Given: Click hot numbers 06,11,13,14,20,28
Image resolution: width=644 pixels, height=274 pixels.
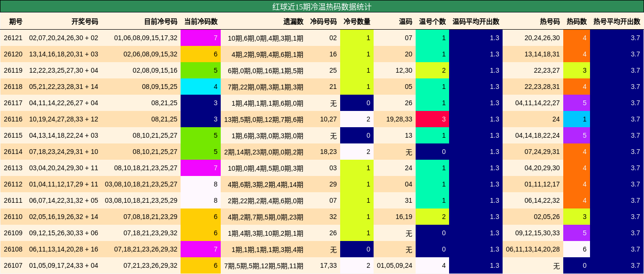Looking at the screenshot, I should point(533,249).
